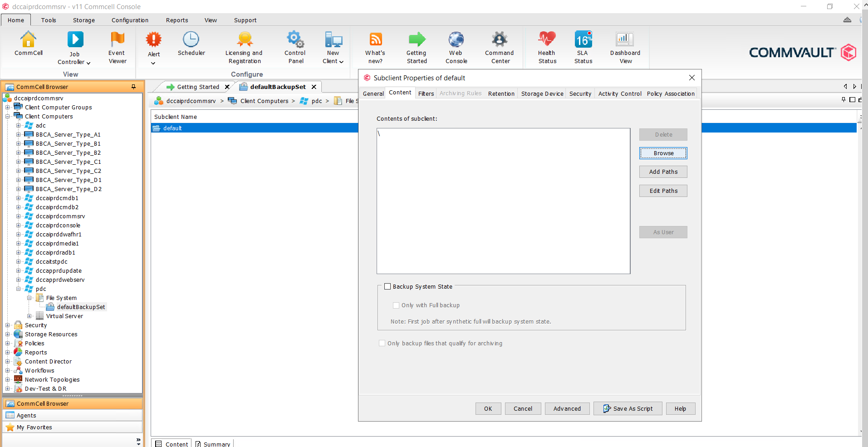
Task: Pin the CommCell Browser panel
Action: tap(133, 87)
